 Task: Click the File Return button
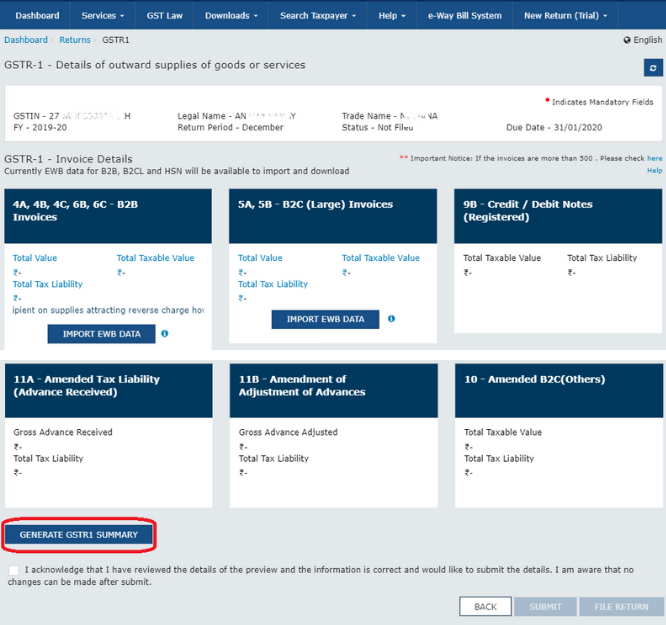point(621,607)
